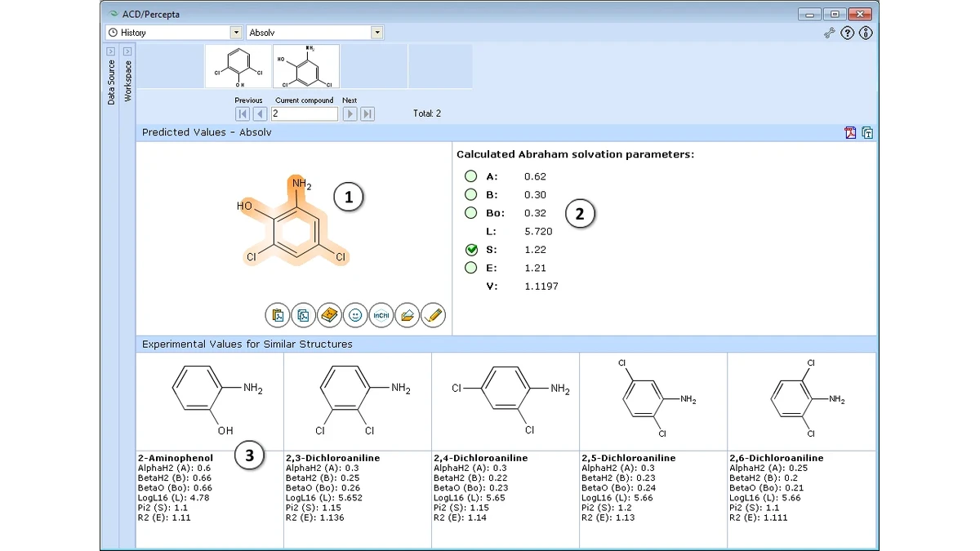Click "Experimental Values for Similar Structures" header

click(247, 344)
